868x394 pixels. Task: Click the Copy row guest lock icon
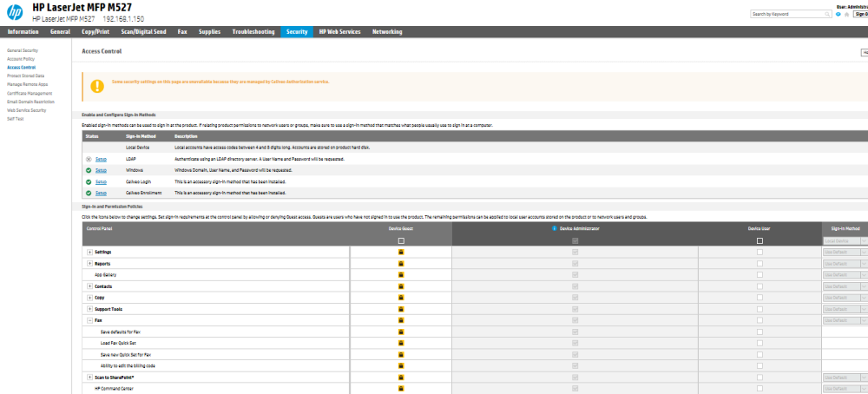[x=401, y=298]
